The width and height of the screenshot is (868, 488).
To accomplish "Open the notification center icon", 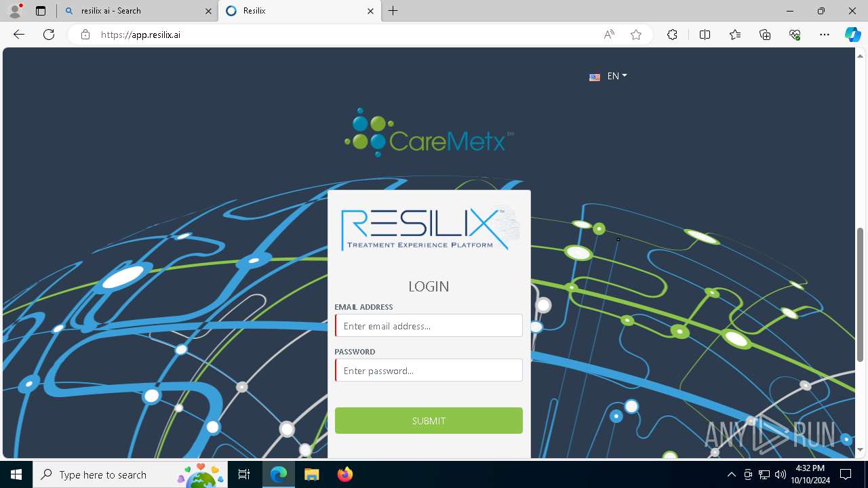I will coord(846,474).
